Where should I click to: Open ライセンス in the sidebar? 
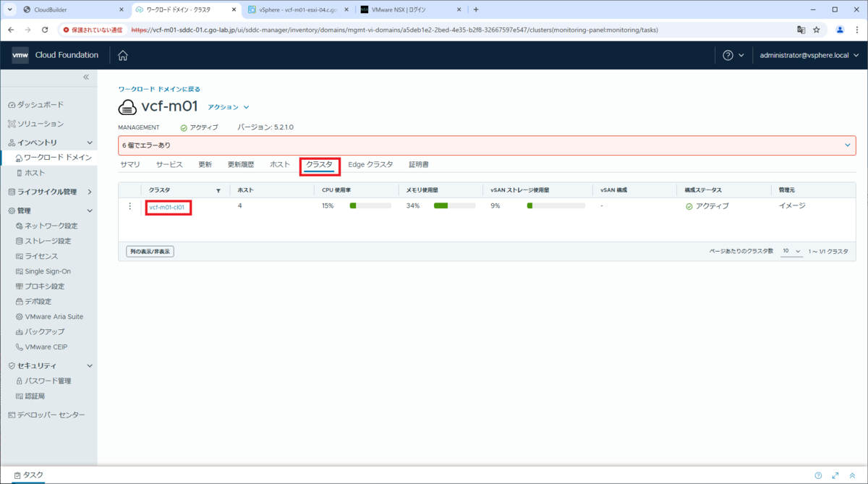[x=37, y=256]
